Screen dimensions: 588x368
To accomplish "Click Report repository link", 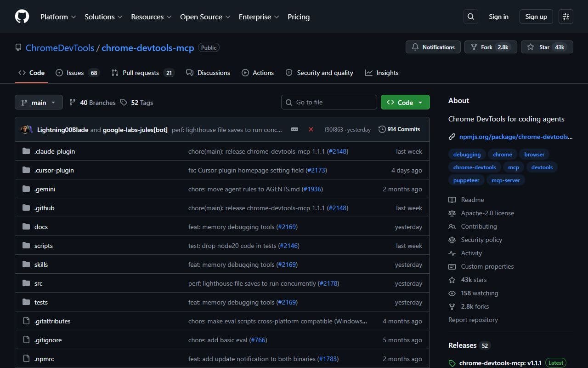I will pos(473,320).
